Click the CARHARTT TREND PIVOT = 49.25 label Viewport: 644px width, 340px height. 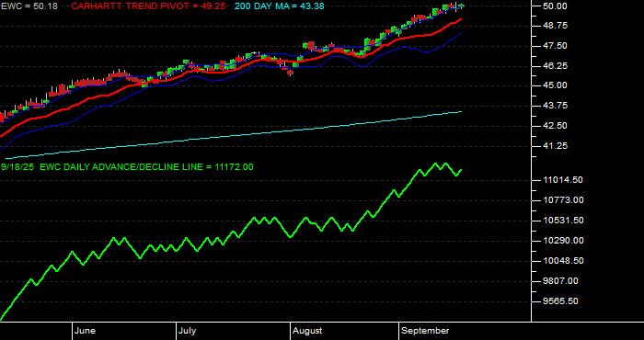pos(148,6)
